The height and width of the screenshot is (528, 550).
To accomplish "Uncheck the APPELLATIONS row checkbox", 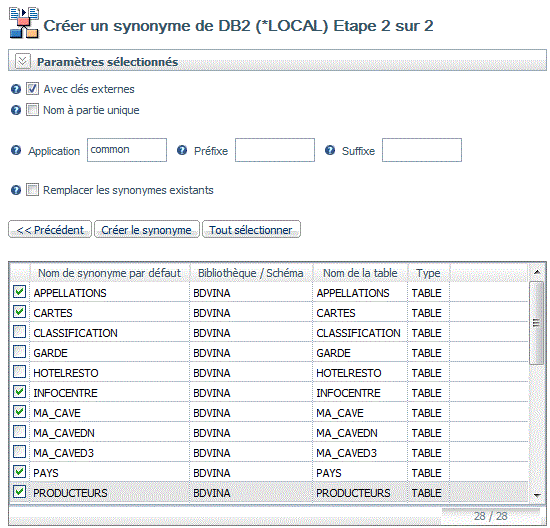I will point(19,292).
